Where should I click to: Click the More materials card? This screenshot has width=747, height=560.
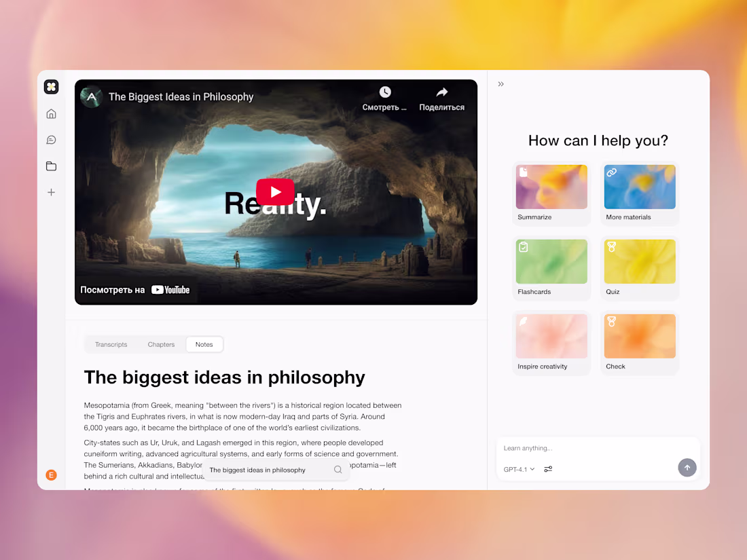click(639, 193)
